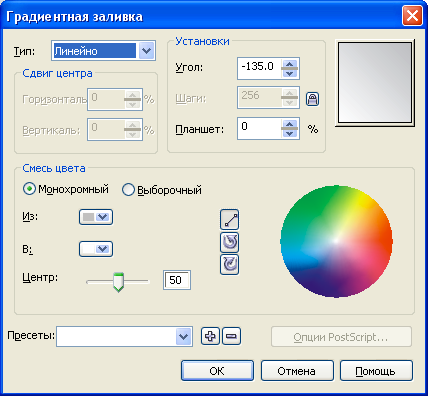Click the Центр value field showing 50
Screen dimensions: 428x396
177,280
